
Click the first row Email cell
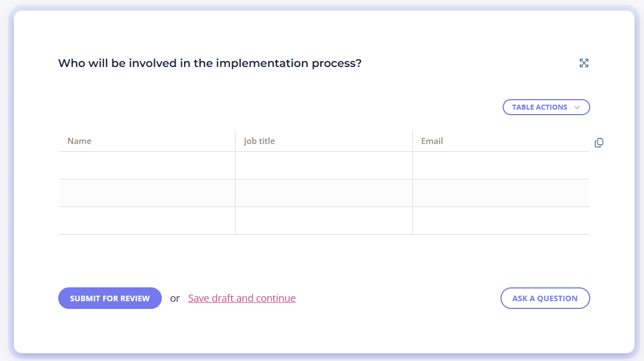pos(500,166)
